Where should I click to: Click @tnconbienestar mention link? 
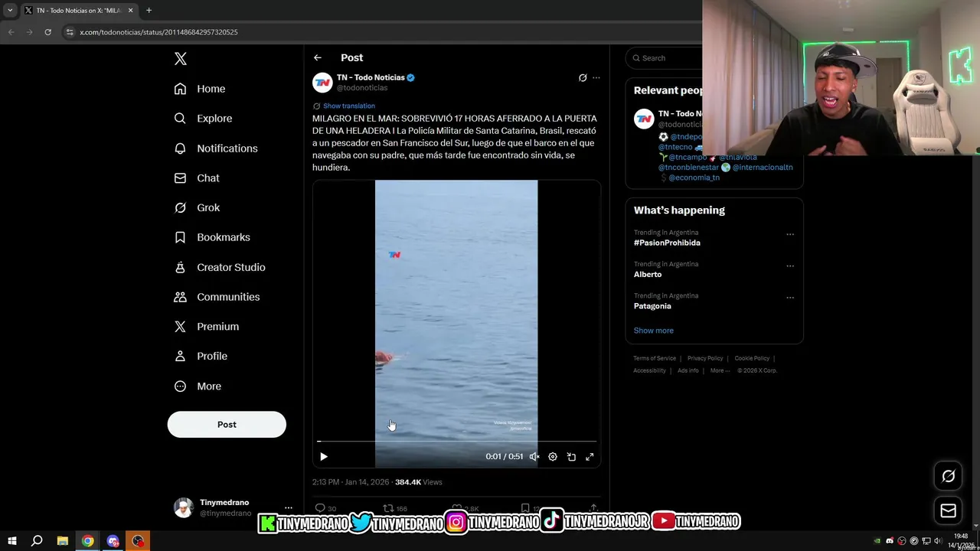click(689, 167)
